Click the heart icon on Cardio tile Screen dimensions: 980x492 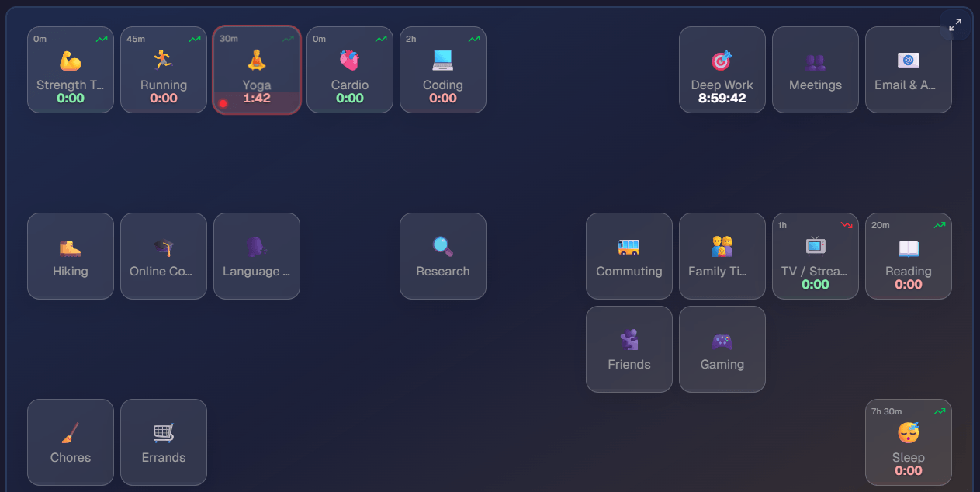pos(350,61)
